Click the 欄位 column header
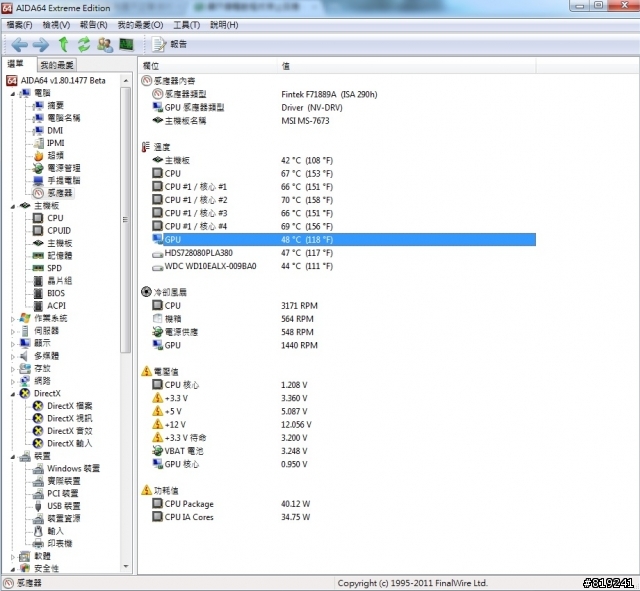This screenshot has width=640, height=591. (x=208, y=66)
